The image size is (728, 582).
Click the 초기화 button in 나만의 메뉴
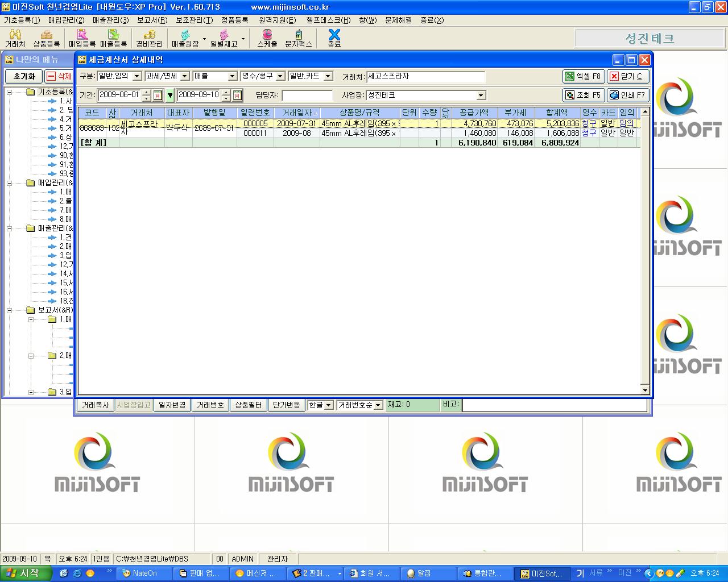(24, 76)
